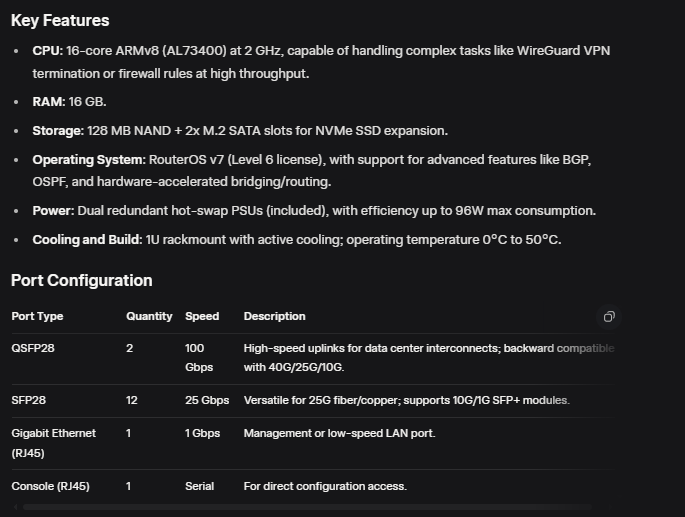Image resolution: width=685 pixels, height=517 pixels.
Task: Click the Key Features heading
Action: [x=60, y=21]
